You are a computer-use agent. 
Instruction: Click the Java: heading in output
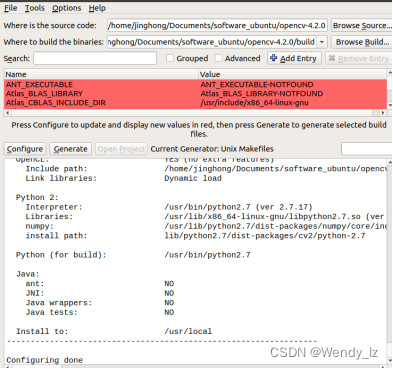click(28, 274)
